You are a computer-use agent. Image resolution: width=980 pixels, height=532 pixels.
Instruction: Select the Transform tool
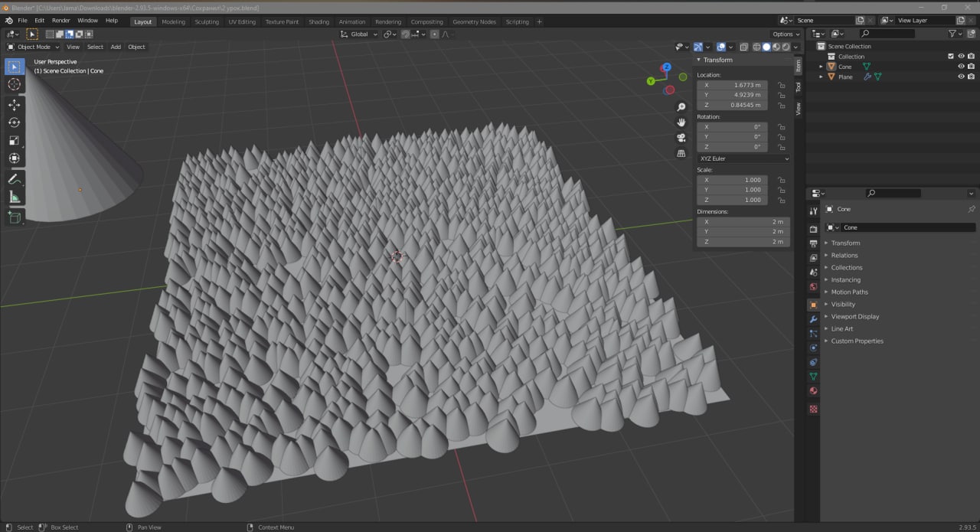pos(14,158)
